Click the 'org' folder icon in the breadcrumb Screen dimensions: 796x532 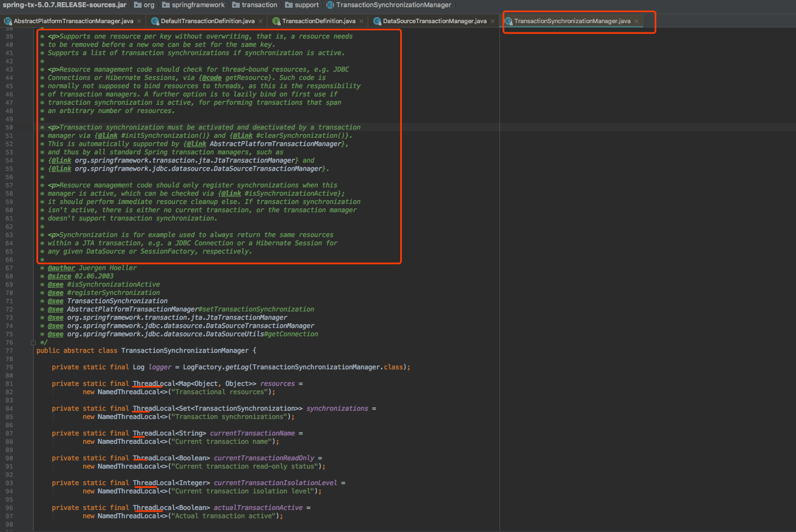tap(138, 5)
